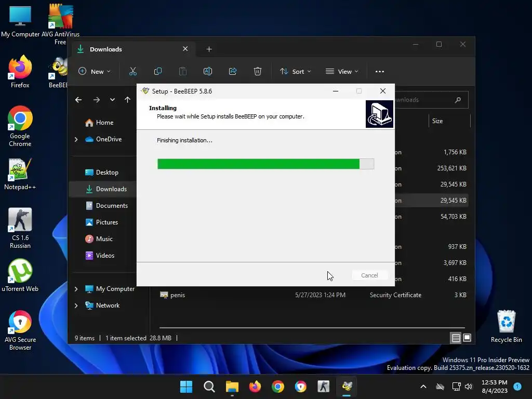Click the 253,621 KB file size cell
The height and width of the screenshot is (399, 532).
451,168
